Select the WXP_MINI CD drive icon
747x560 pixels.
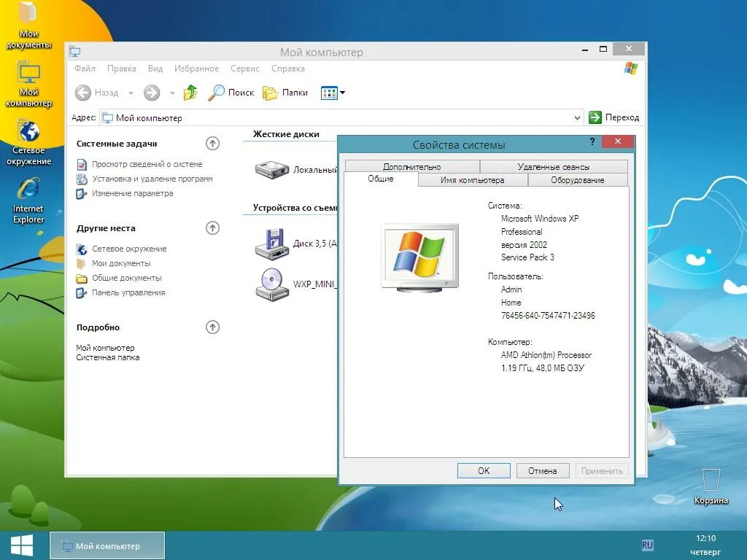coord(272,285)
